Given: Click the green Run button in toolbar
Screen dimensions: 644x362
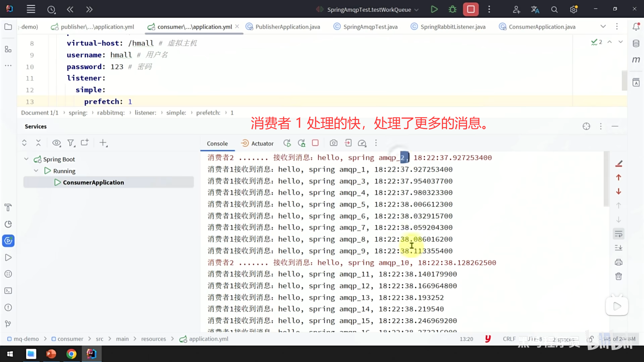Looking at the screenshot, I should [x=434, y=9].
